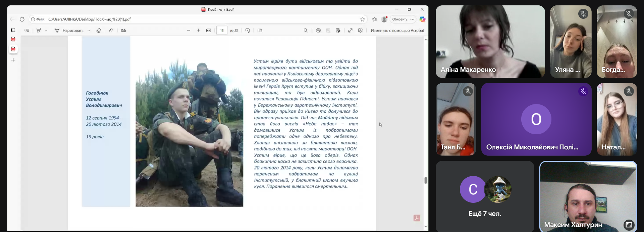The height and width of the screenshot is (232, 644).
Task: Open find in PDF search
Action: pyautogui.click(x=306, y=31)
